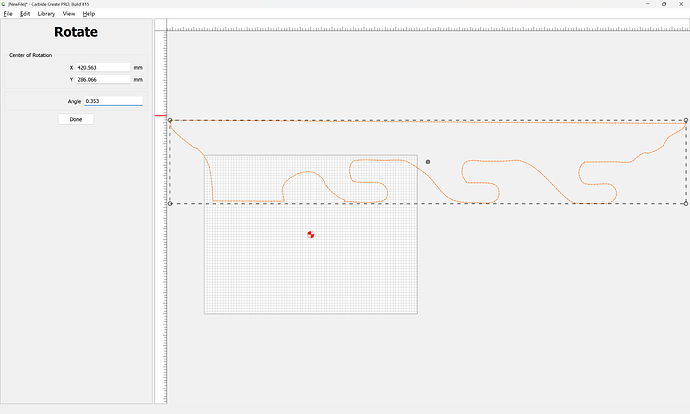The height and width of the screenshot is (414, 690).
Task: Open the File menu
Action: click(x=8, y=14)
